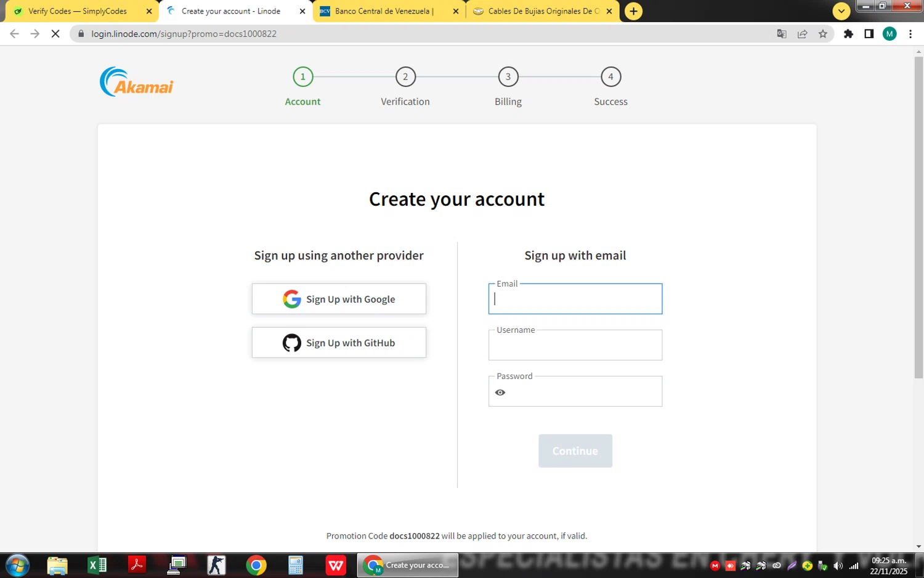Viewport: 924px width, 578px height.
Task: Open the volume speaker tray icon
Action: 838,566
